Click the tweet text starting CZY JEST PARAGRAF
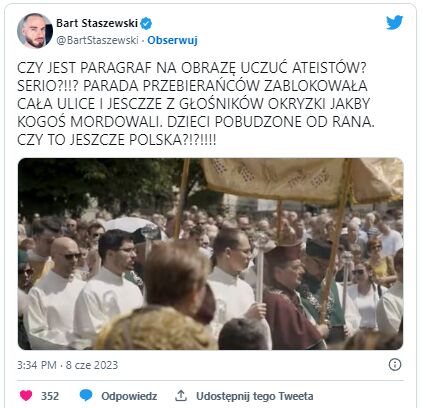Viewport: 423px width, 408px height. click(196, 104)
